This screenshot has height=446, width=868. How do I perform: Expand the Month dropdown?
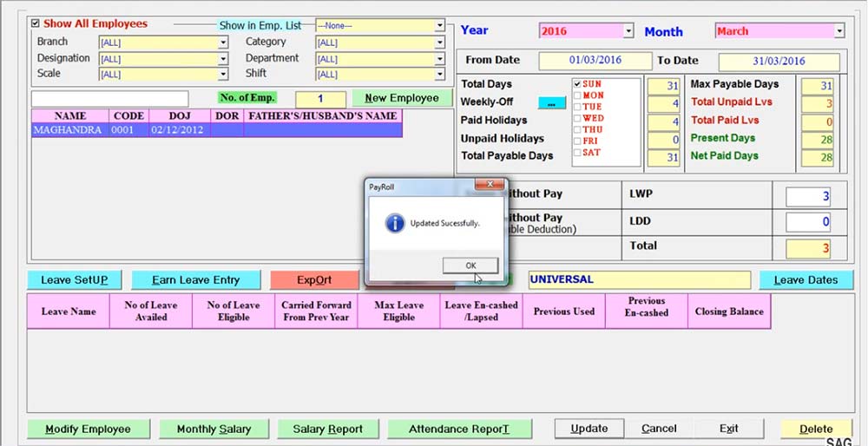[838, 31]
